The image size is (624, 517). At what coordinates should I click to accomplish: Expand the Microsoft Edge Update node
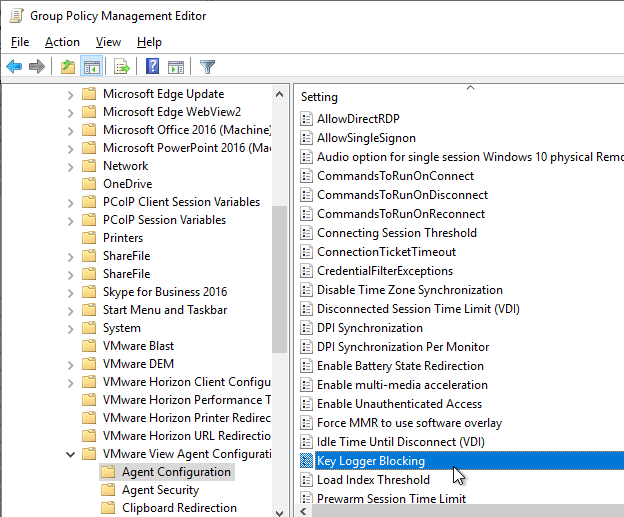(70, 95)
